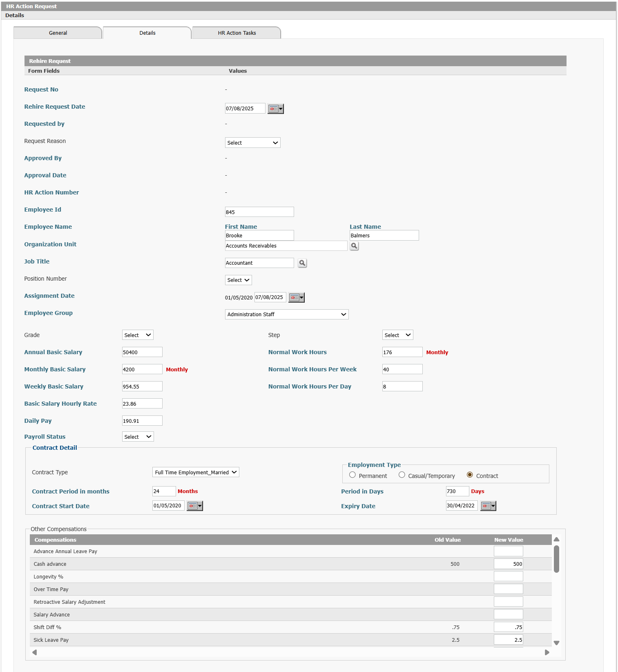Open Contract Type dropdown
The height and width of the screenshot is (672, 618).
point(196,472)
